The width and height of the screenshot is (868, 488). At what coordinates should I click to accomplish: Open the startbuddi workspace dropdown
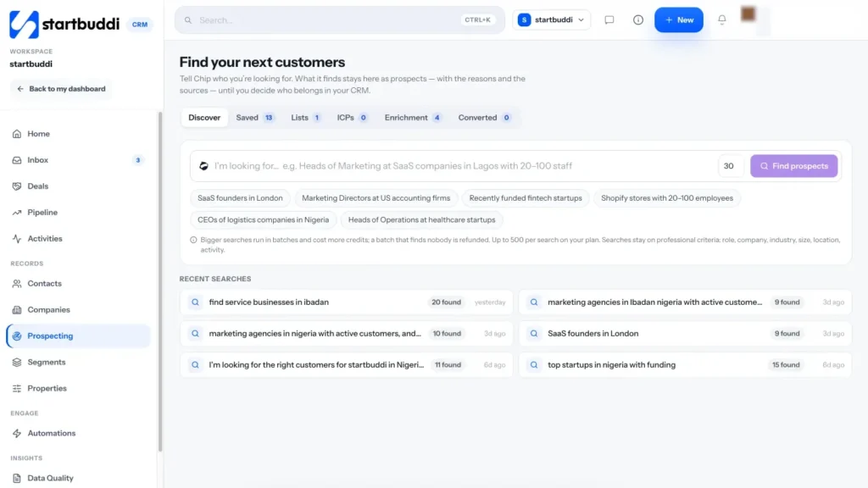coord(551,20)
